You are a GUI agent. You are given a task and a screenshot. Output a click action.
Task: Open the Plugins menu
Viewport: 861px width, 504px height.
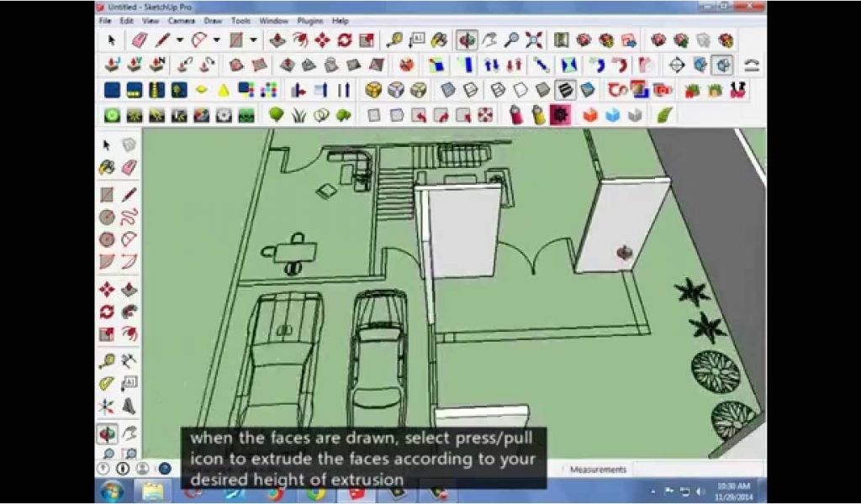point(309,20)
